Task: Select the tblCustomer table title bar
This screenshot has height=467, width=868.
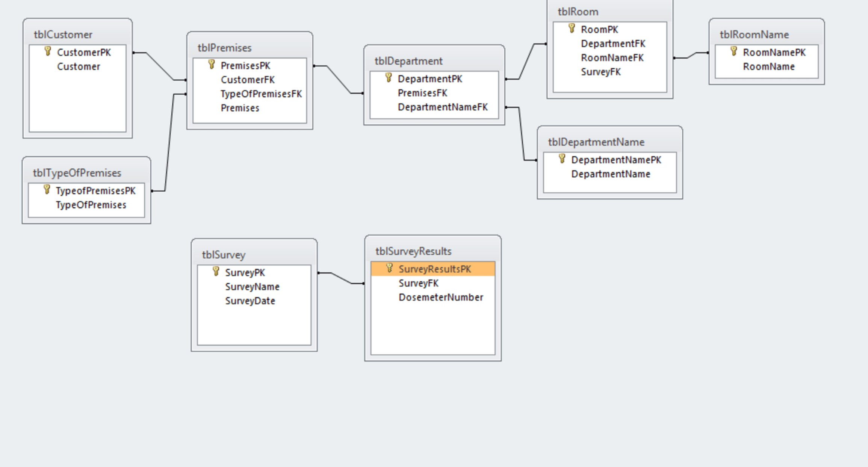Action: [x=63, y=35]
